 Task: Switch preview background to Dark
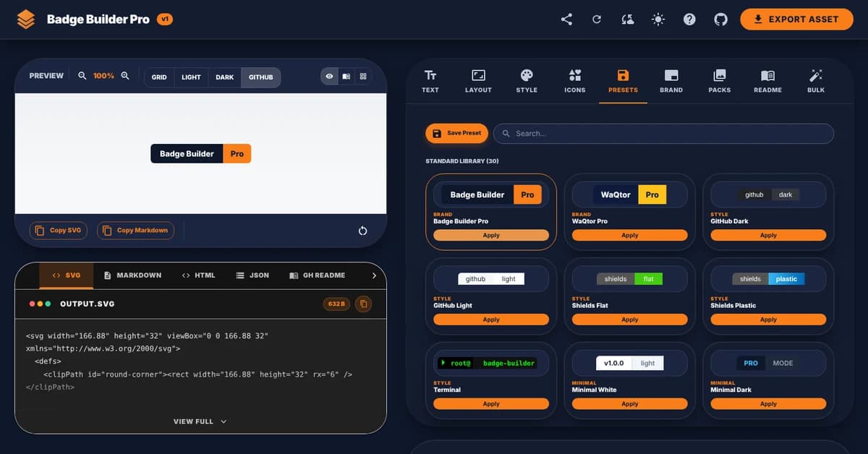point(225,77)
